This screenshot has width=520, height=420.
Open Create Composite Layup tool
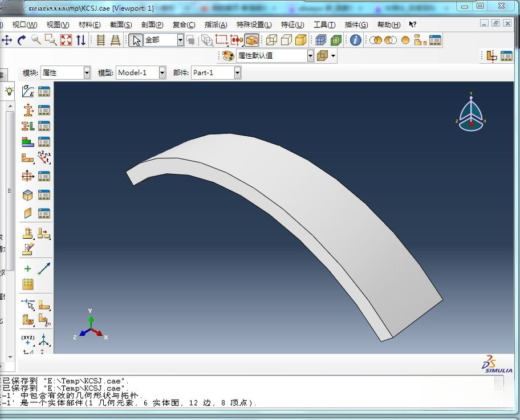[28, 142]
